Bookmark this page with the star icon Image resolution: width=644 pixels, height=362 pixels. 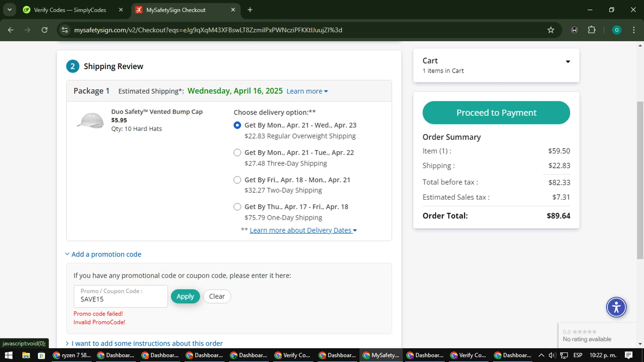pyautogui.click(x=551, y=30)
